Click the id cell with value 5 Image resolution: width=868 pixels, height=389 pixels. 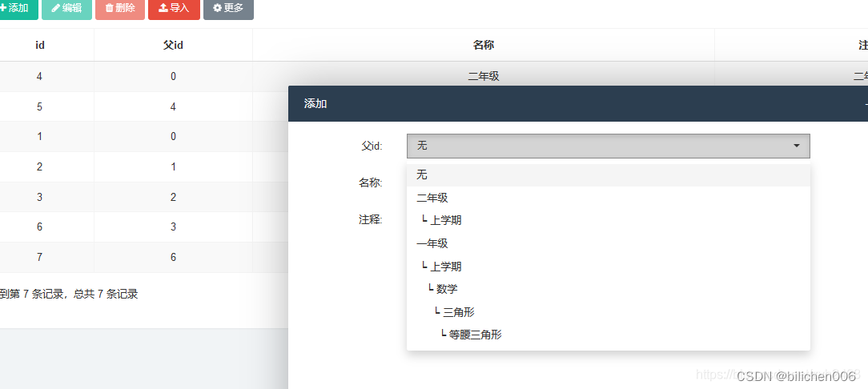tap(39, 106)
